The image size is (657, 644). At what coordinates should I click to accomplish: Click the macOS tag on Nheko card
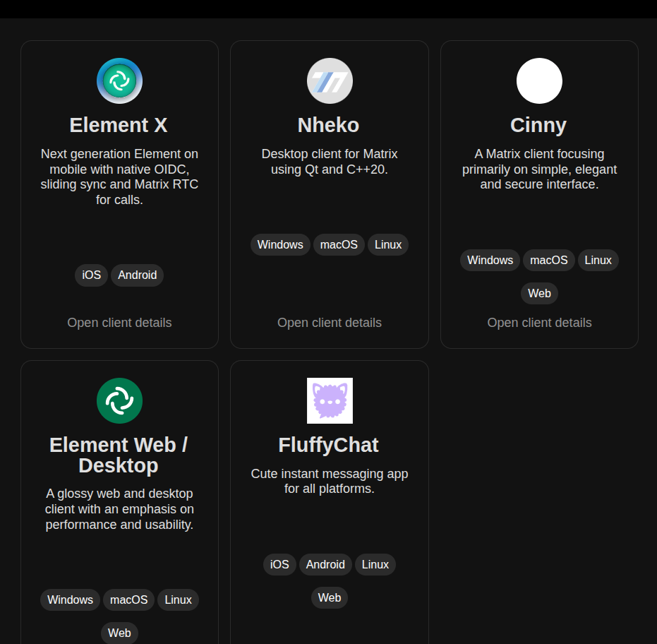(x=339, y=245)
